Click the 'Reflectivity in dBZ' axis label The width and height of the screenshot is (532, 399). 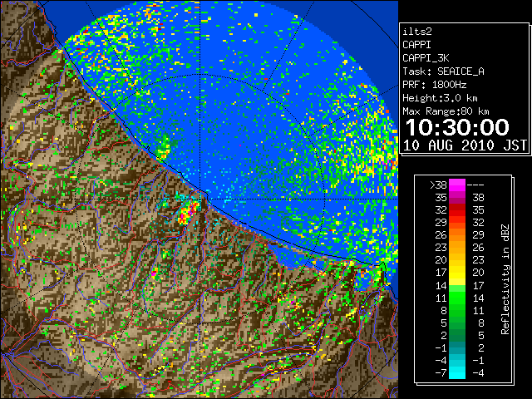click(505, 279)
